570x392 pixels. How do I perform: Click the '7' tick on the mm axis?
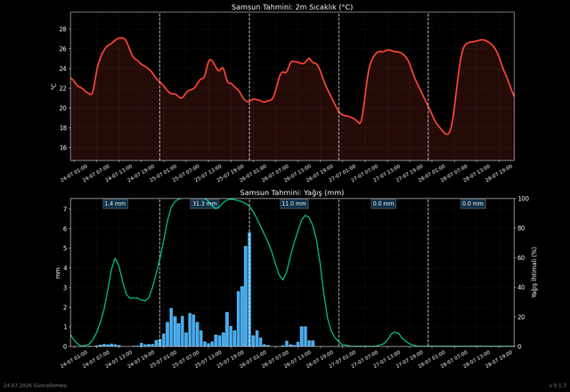click(x=65, y=209)
